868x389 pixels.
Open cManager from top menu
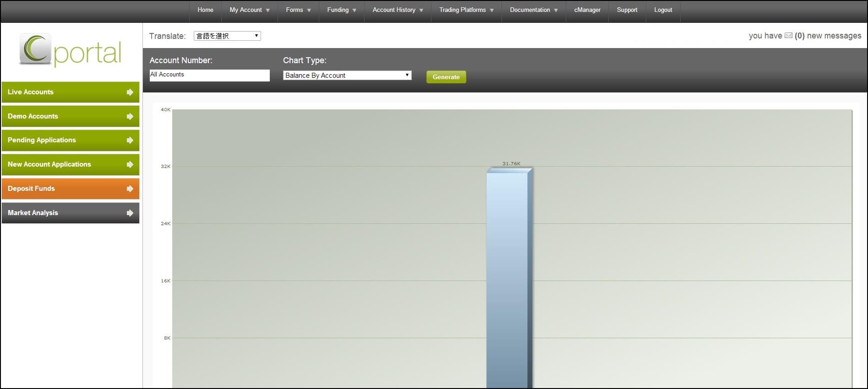pyautogui.click(x=587, y=10)
